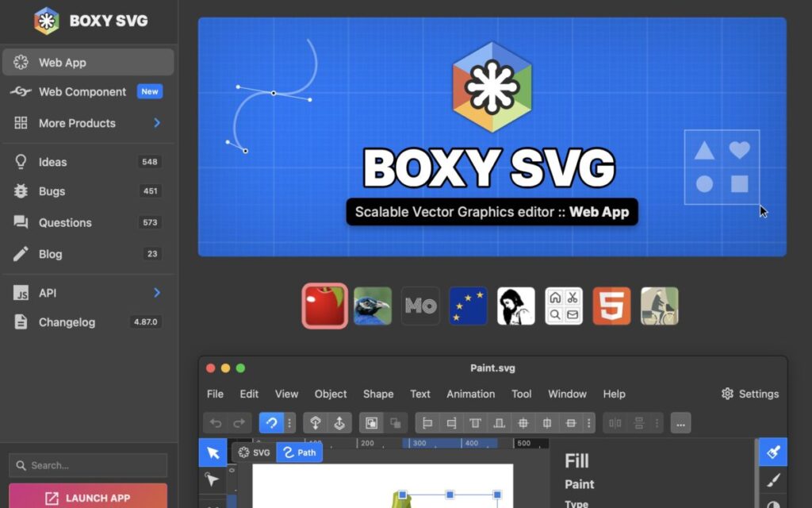Click the Launch App button

click(x=88, y=498)
